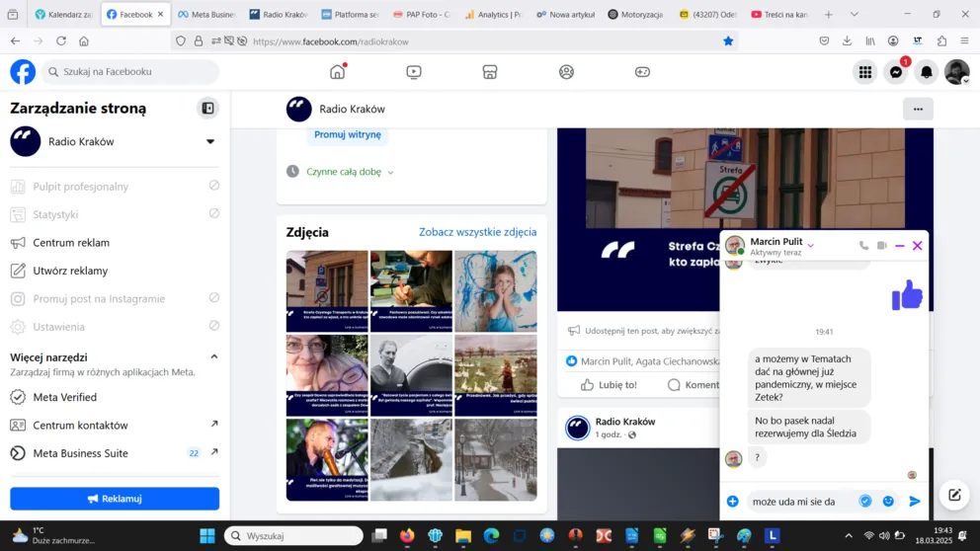Switch to the PAP Foto browser tab
980x551 pixels.
coord(423,15)
